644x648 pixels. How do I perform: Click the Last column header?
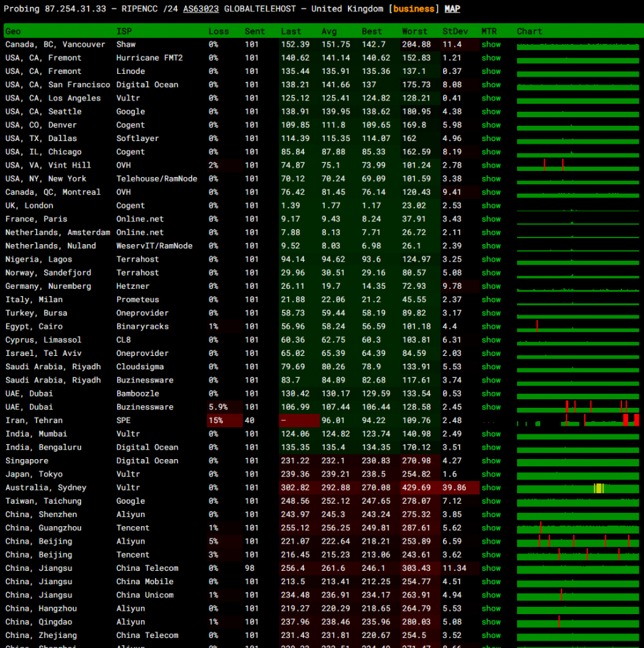click(x=291, y=31)
